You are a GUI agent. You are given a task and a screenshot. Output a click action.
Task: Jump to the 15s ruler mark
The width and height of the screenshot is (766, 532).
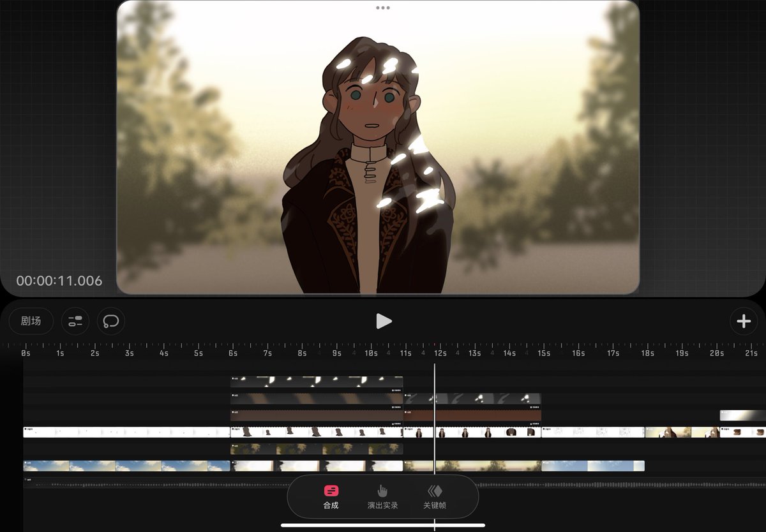click(543, 353)
